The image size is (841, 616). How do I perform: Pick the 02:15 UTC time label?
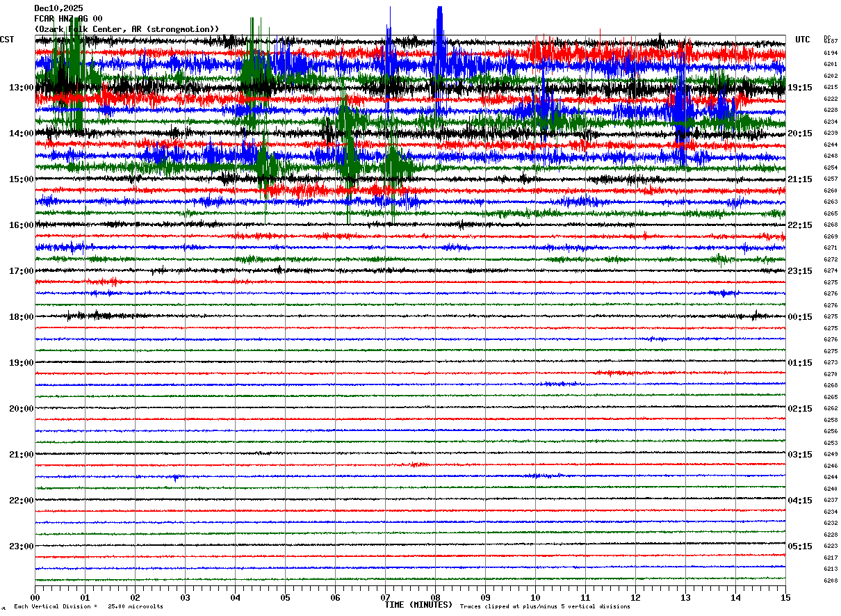[800, 409]
